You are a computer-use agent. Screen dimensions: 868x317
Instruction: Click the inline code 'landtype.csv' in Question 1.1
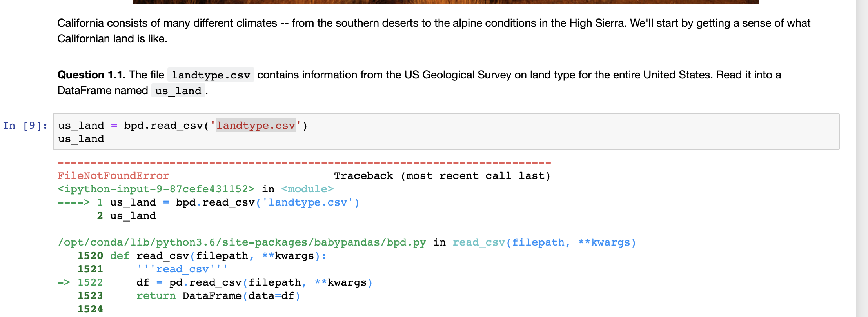point(211,75)
